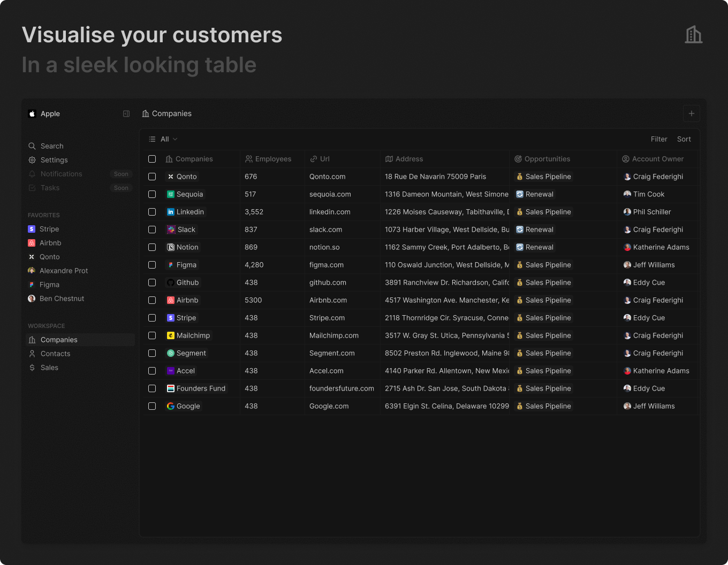Click the building icon at top right

693,35
